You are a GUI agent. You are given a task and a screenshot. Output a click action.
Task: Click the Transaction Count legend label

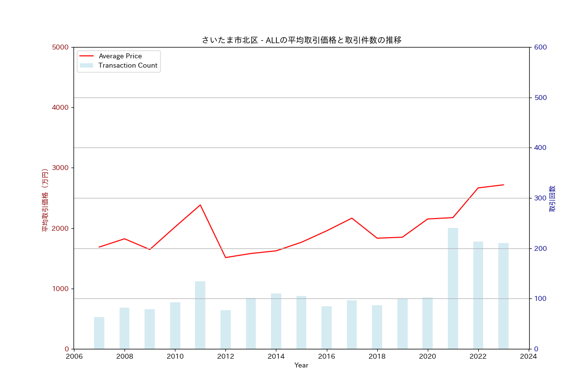tap(127, 66)
